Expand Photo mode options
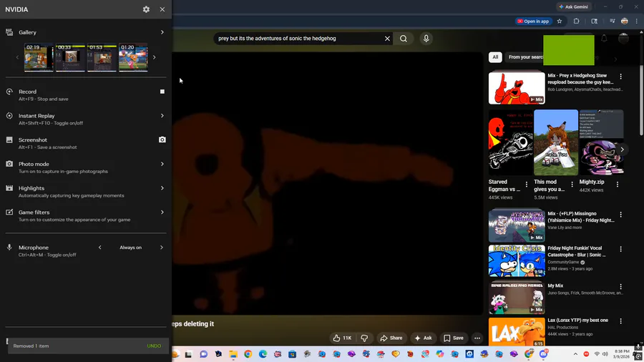The image size is (644, 362). point(162,164)
